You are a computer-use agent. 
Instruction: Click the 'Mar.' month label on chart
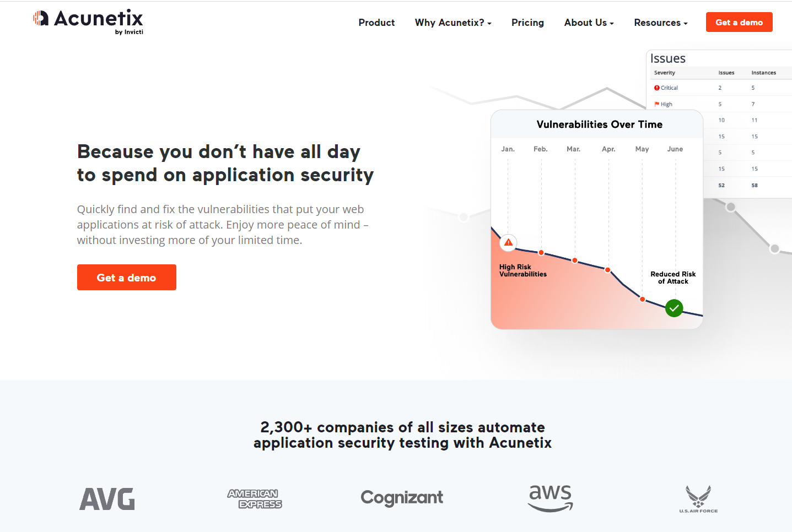click(x=574, y=149)
